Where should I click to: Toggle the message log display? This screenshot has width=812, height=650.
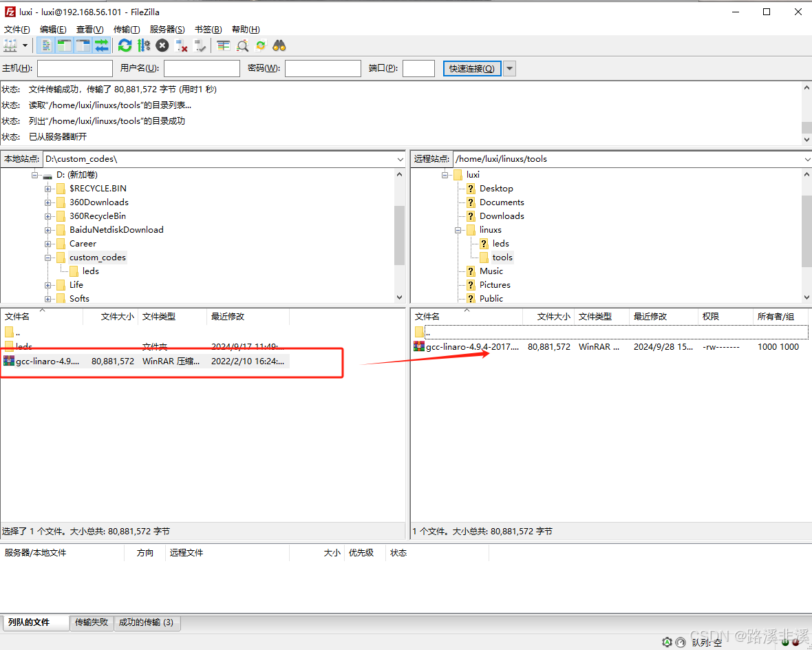coord(45,45)
